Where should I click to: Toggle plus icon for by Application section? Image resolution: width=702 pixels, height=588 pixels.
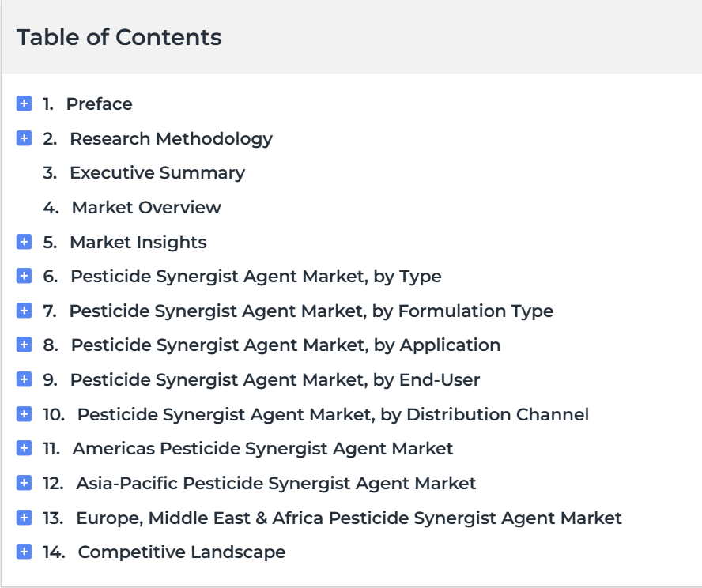point(25,345)
